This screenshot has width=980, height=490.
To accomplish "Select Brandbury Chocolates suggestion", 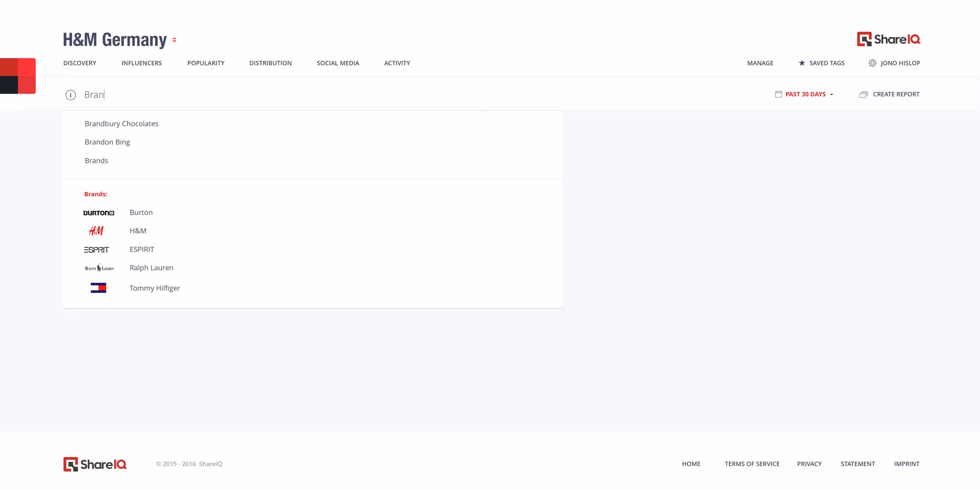I will click(x=122, y=124).
